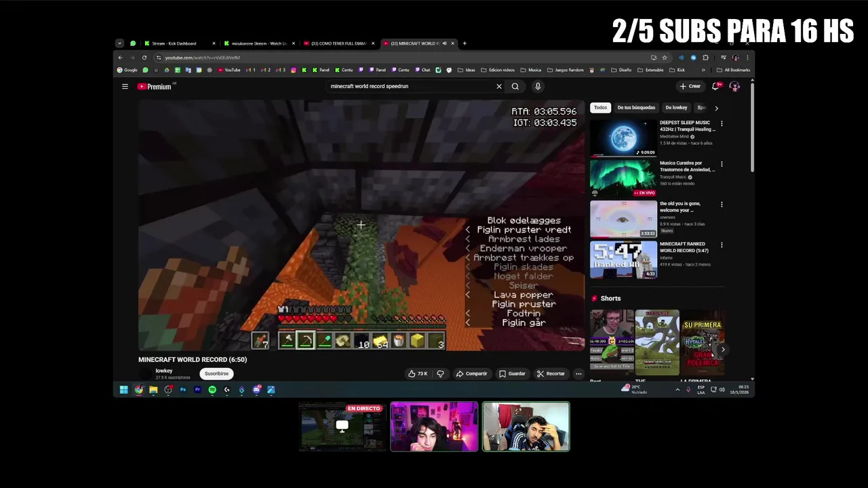
Task: Open the Edicion videos bookmark folder
Action: tap(498, 70)
